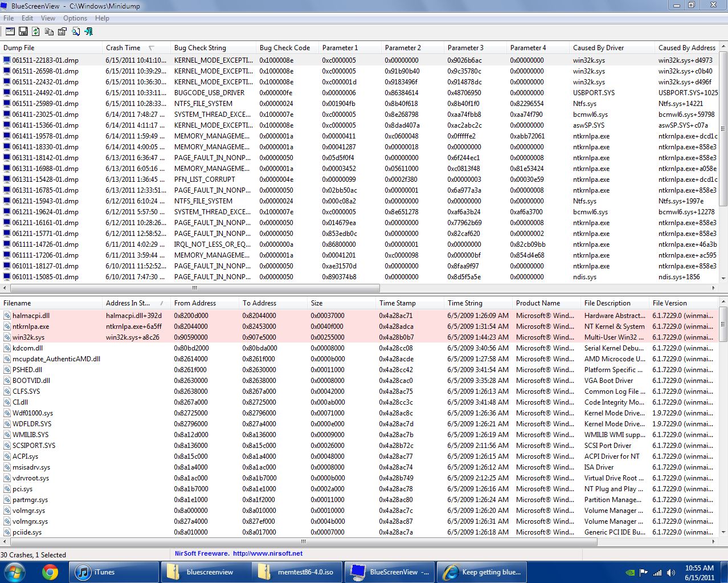Select dump file 061511-22183-01.dmp
This screenshot has width=728, height=583.
point(46,60)
